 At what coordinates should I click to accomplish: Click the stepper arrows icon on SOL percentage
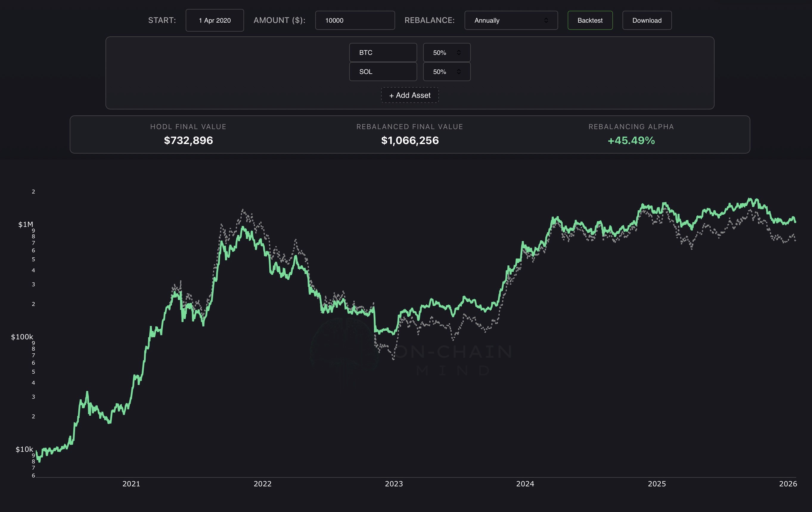coord(459,72)
